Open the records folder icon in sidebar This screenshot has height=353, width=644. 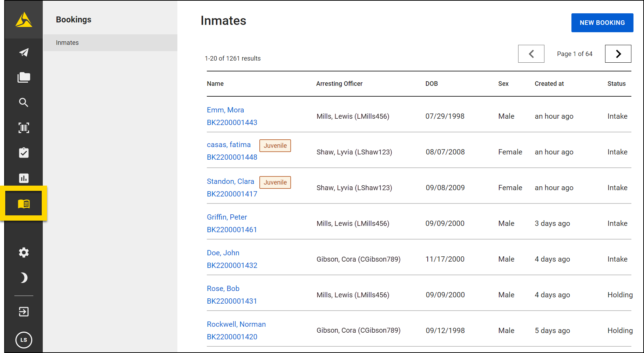23,77
